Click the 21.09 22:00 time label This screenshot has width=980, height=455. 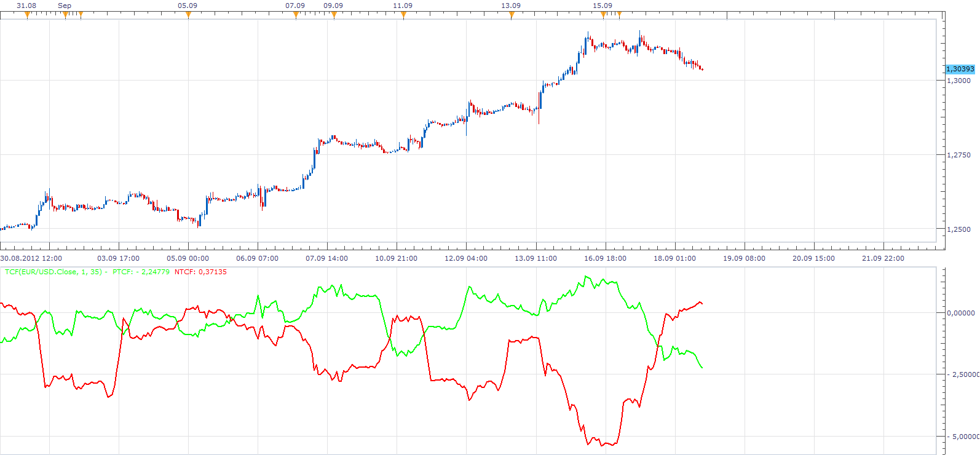click(x=883, y=258)
